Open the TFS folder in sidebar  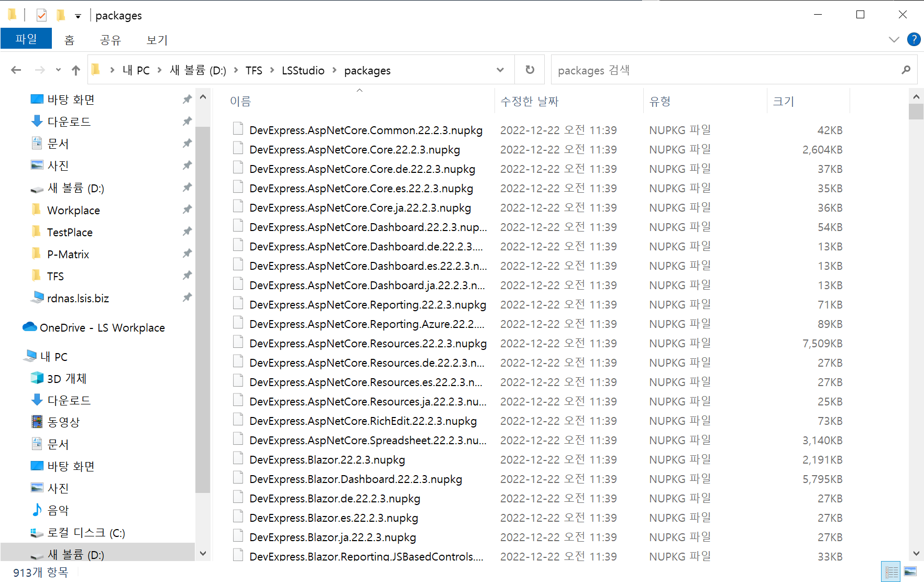(55, 276)
